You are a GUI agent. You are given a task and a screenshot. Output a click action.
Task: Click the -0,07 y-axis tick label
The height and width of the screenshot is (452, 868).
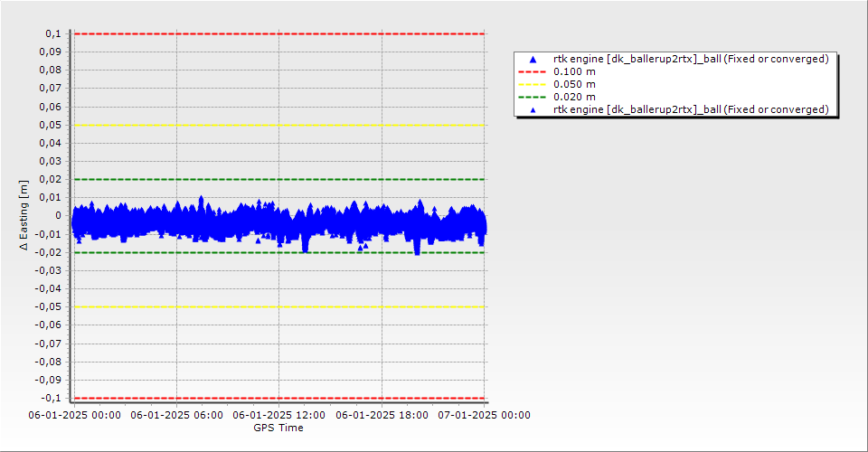[x=48, y=344]
